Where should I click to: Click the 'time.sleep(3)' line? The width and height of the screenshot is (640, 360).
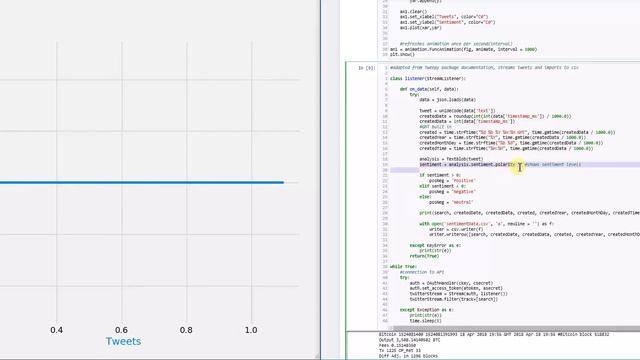[425, 321]
